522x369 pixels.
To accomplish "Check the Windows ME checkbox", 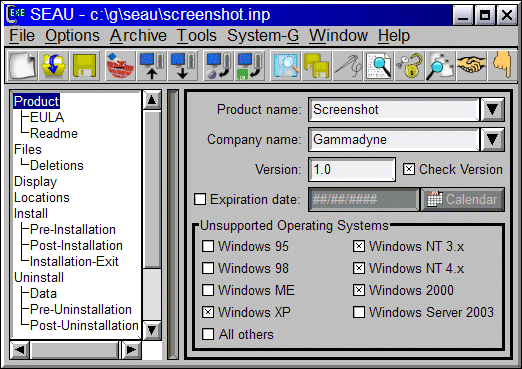I will pos(208,290).
